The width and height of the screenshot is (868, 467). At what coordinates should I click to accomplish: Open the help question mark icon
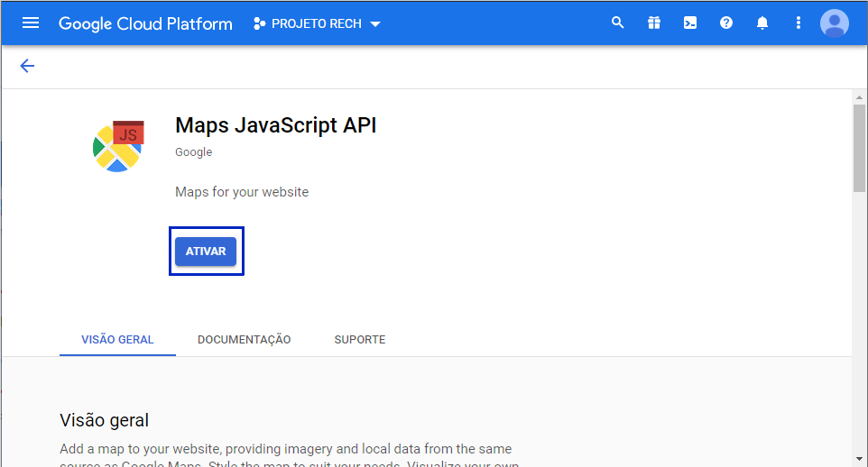(726, 23)
